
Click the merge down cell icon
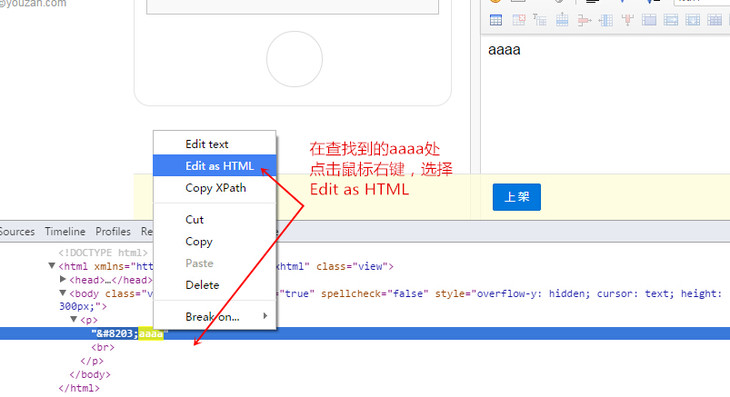(x=693, y=20)
